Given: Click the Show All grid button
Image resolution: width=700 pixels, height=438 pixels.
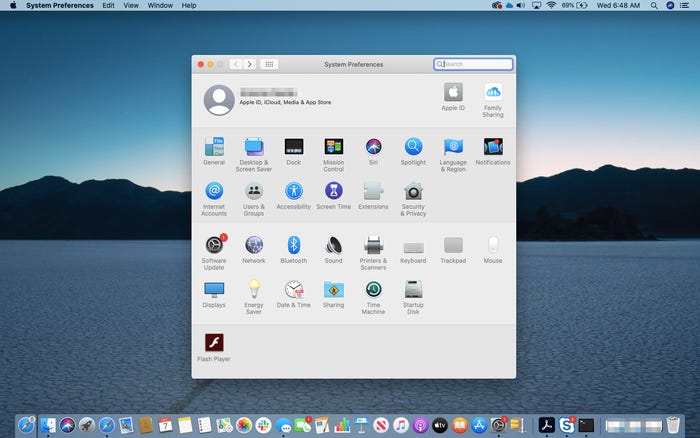Looking at the screenshot, I should (x=269, y=64).
